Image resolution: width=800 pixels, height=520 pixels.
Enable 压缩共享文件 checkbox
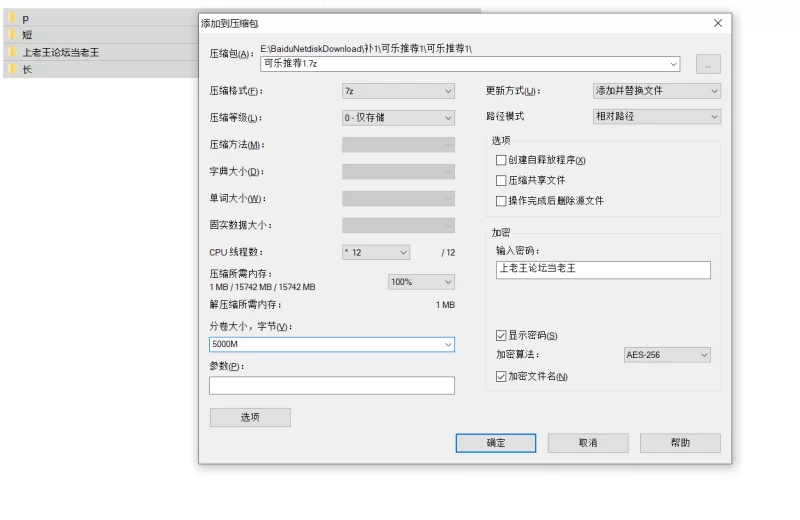click(501, 181)
